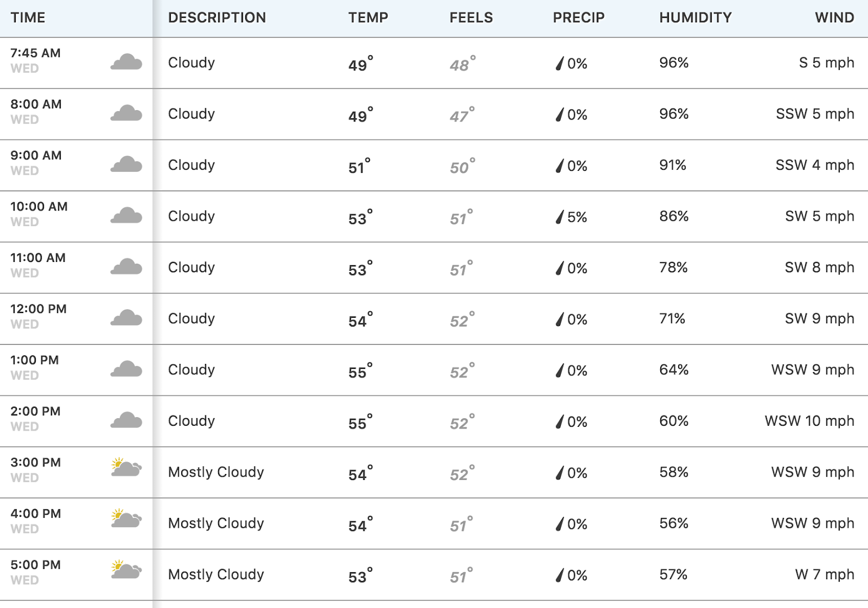Click the precipitation drop icon at 8:00 AM
Viewport: 868px width, 608px height.
click(x=560, y=114)
